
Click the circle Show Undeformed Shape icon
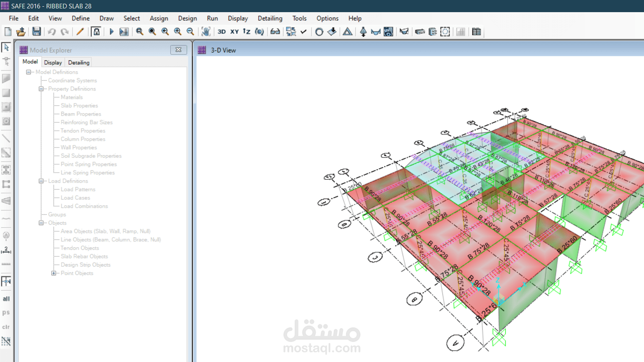point(319,32)
